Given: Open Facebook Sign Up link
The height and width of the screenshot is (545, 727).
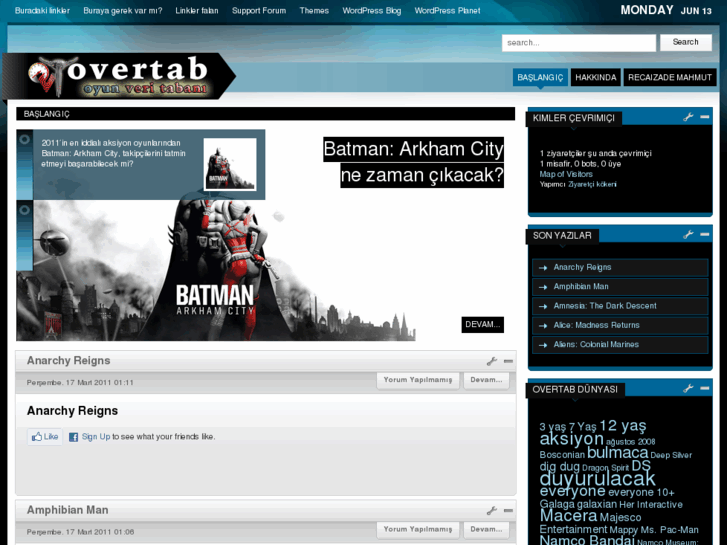Looking at the screenshot, I should 96,436.
